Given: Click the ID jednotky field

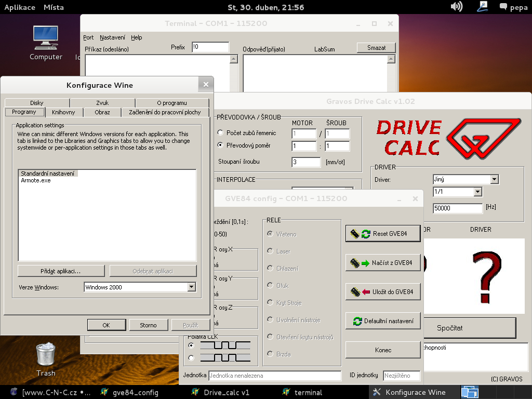Looking at the screenshot, I should (402, 376).
